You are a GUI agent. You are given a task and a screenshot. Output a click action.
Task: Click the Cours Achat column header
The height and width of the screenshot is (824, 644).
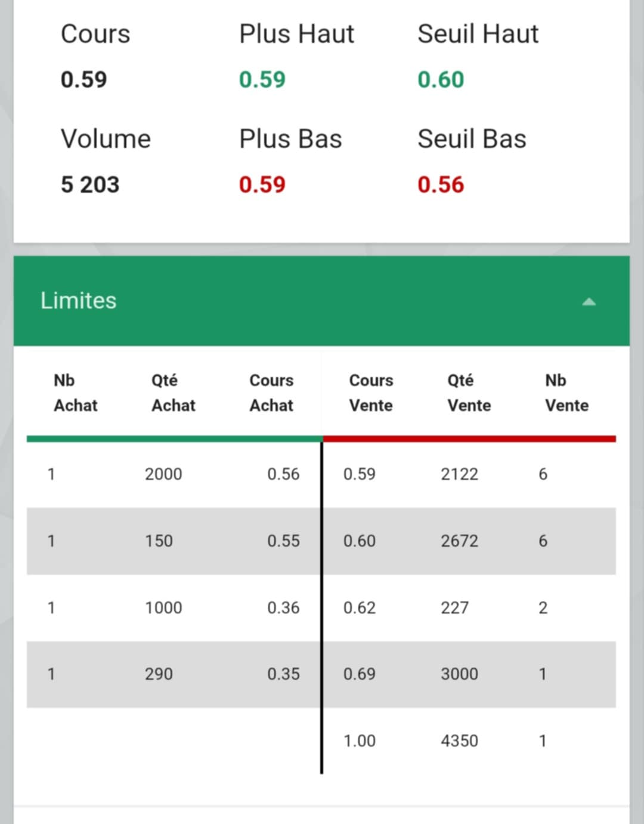(271, 393)
